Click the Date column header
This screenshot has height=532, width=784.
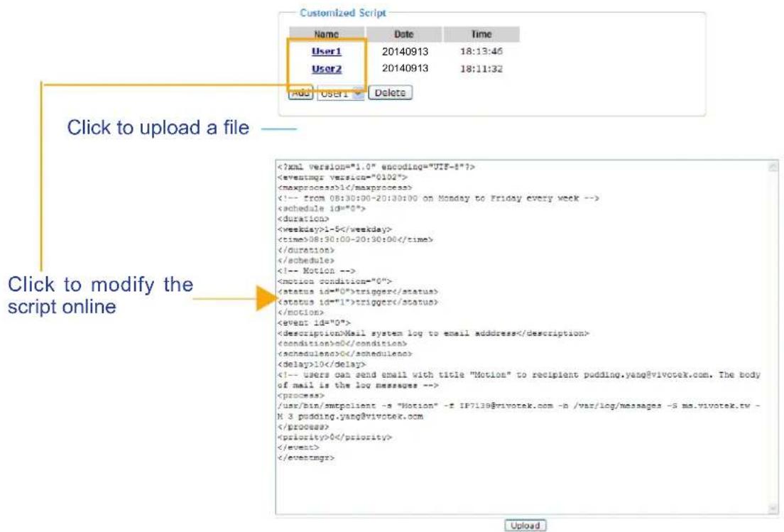click(403, 34)
